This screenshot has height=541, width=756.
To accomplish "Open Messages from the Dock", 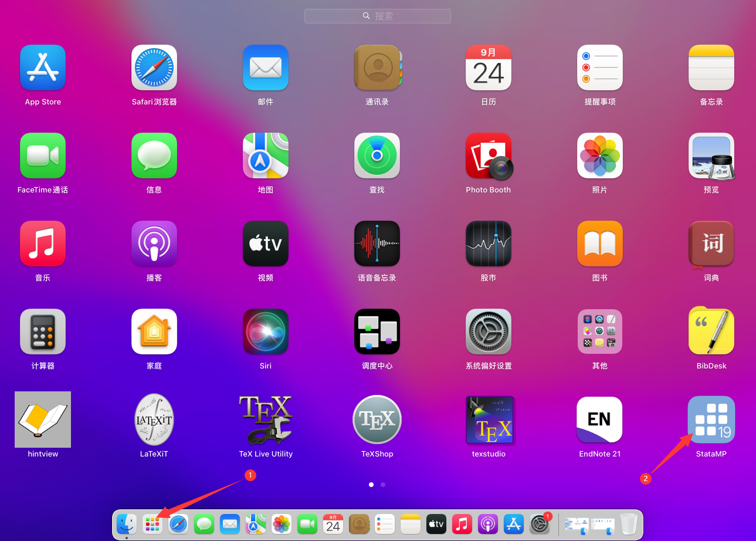I will click(204, 523).
